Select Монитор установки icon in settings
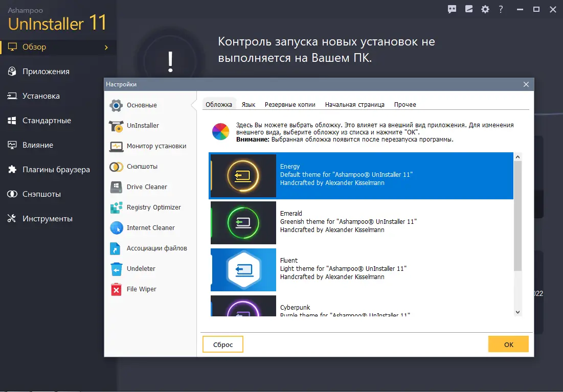Screen dimensions: 563x392 pos(116,146)
